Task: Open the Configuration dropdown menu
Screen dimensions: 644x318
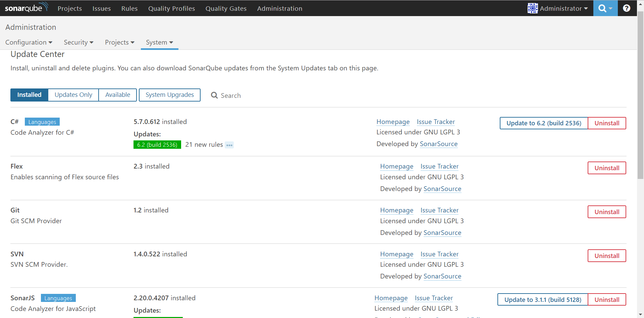Action: [29, 42]
